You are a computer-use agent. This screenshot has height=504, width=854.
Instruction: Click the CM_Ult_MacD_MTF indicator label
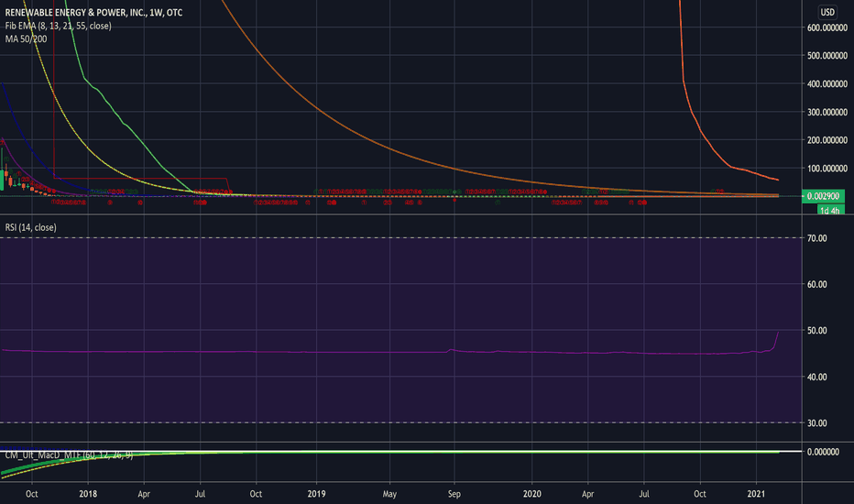tap(69, 455)
